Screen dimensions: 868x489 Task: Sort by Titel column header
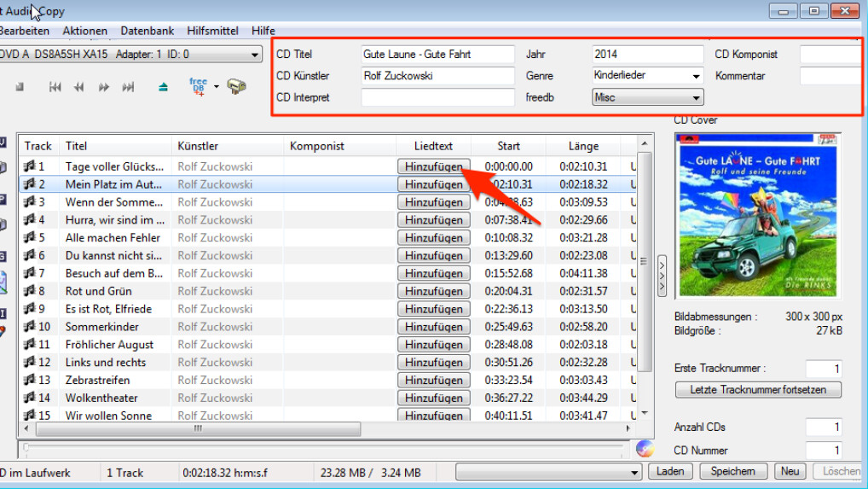(x=114, y=146)
